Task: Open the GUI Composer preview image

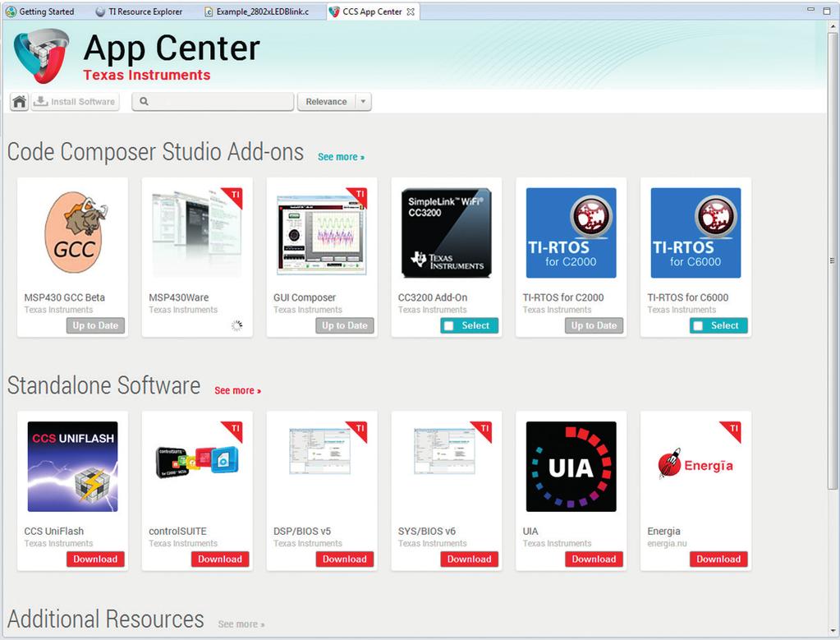Action: (x=322, y=233)
